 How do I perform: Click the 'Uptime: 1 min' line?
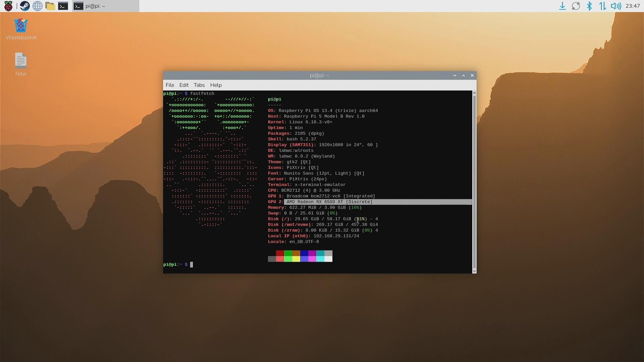tap(285, 128)
